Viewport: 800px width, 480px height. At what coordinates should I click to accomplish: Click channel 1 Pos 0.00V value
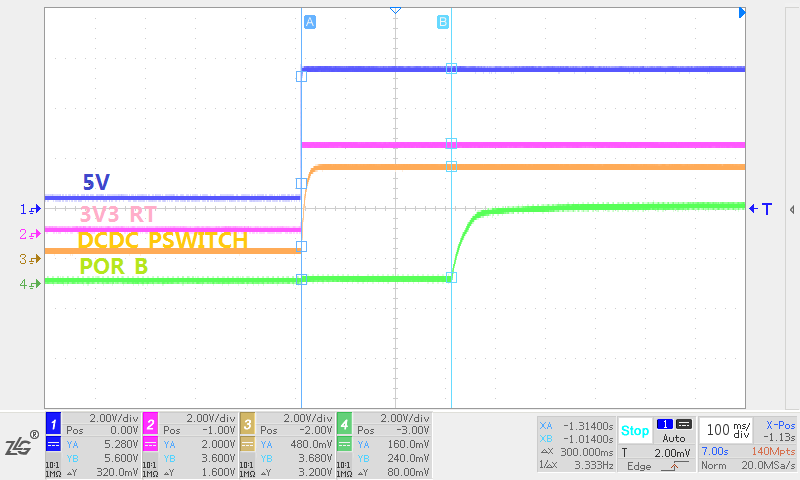point(102,431)
